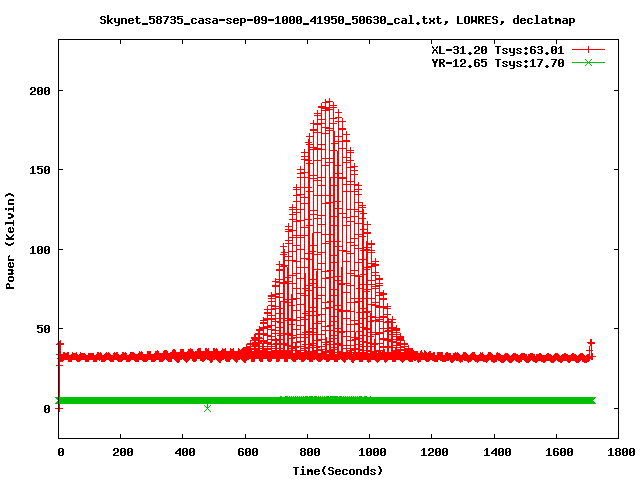The height and width of the screenshot is (480, 640).
Task: Click the 1200 x-axis tick label
Action: [x=434, y=452]
